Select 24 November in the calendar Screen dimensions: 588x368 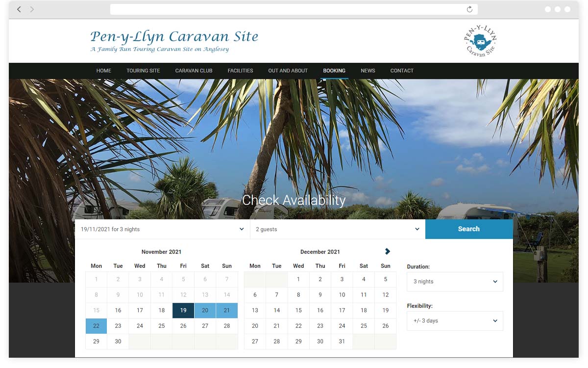(x=140, y=326)
